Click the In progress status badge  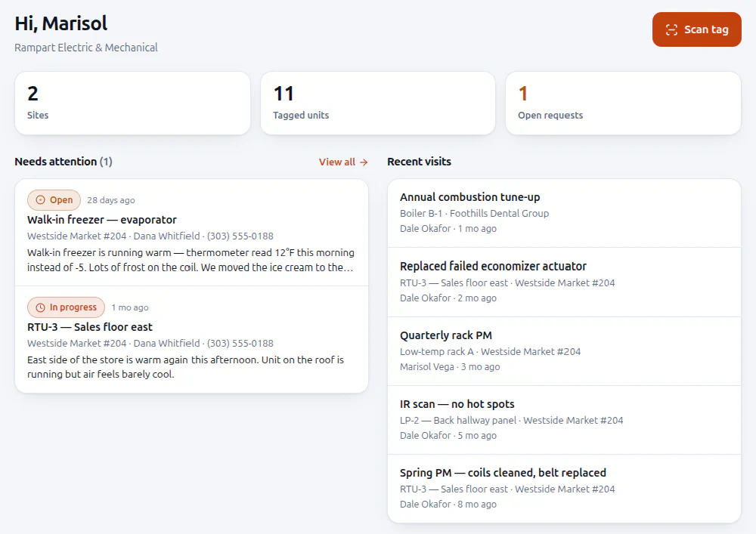point(66,307)
